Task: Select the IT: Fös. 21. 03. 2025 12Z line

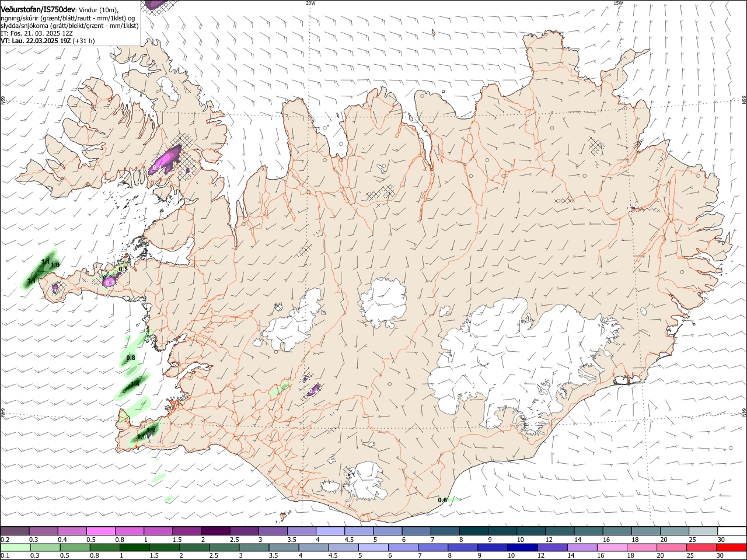Action: 37,34
